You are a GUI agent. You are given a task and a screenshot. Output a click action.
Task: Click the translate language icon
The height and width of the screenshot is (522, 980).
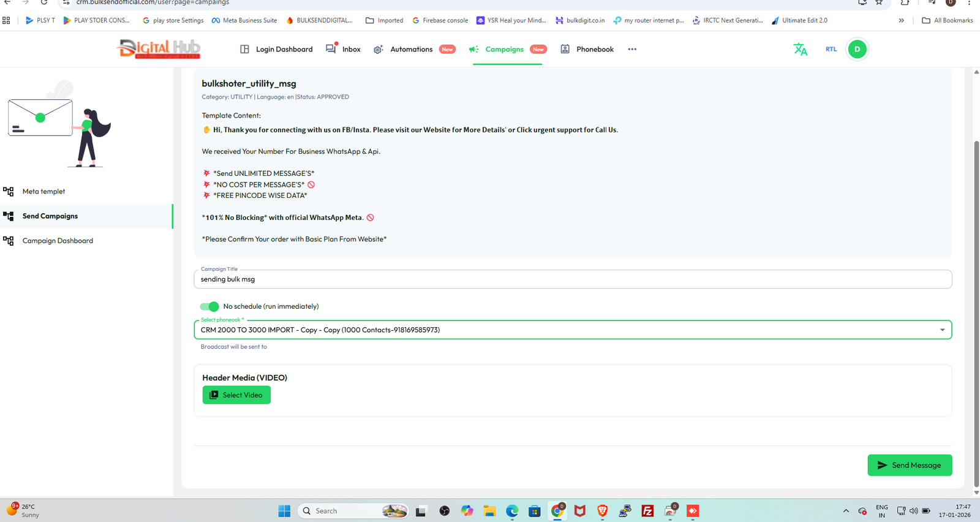pos(800,50)
